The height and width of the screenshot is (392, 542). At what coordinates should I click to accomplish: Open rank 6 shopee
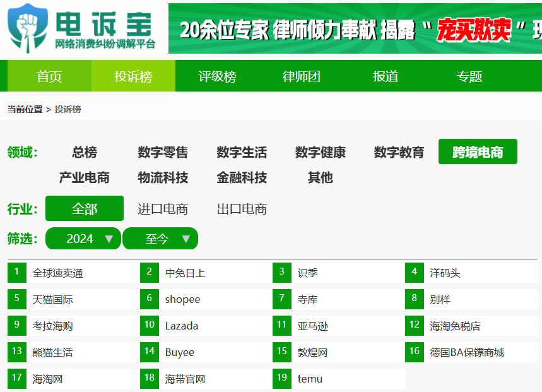pos(205,299)
